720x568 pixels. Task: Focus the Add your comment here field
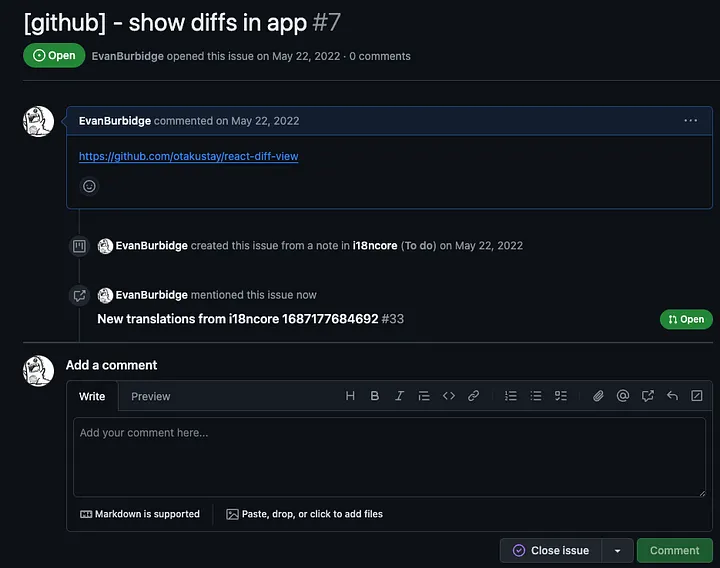click(389, 457)
